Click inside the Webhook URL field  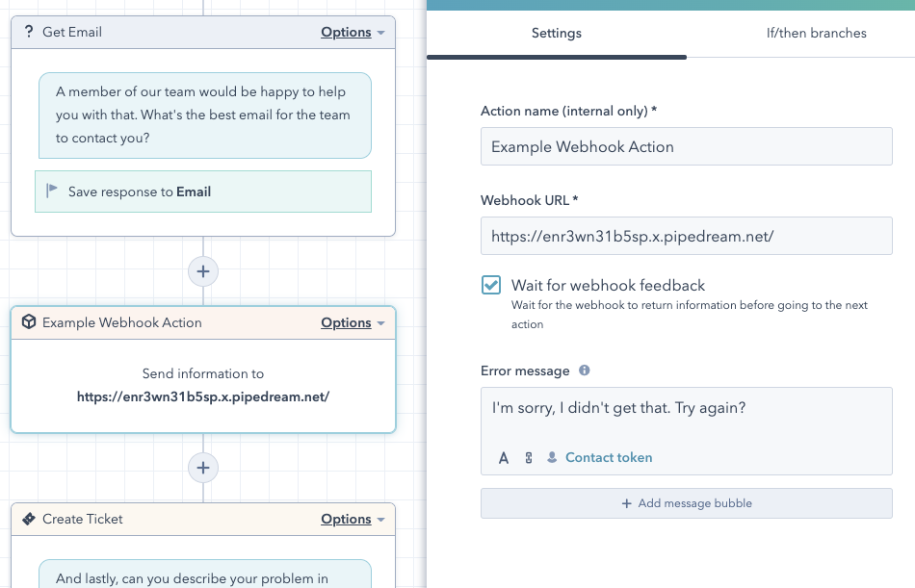pyautogui.click(x=686, y=236)
